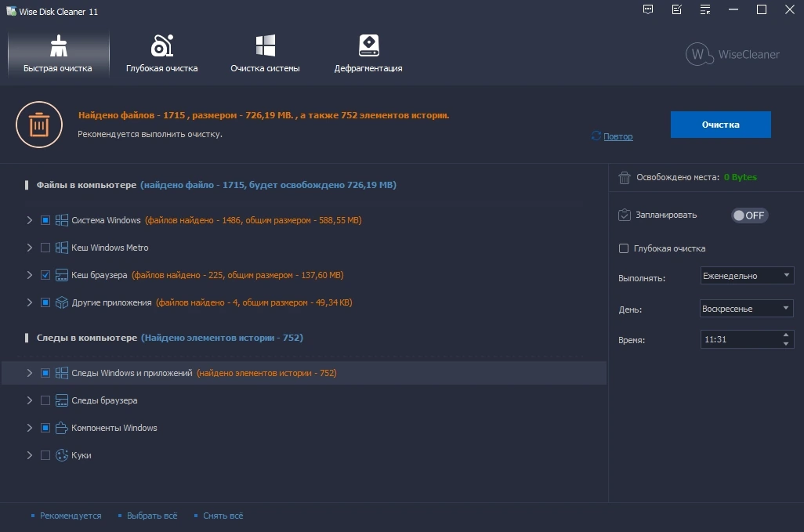Click the large trash can icon
Screen dimensions: 804x532
click(39, 125)
